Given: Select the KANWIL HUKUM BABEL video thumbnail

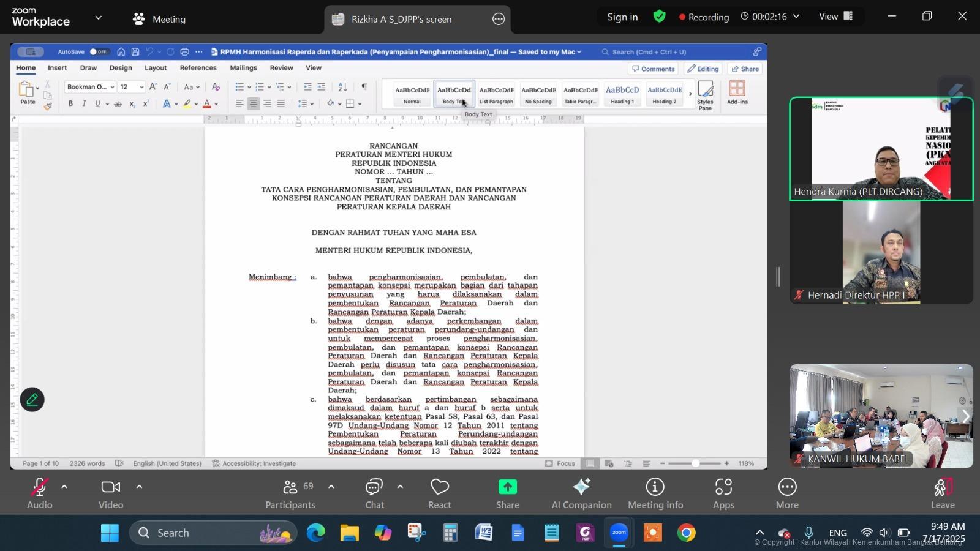Looking at the screenshot, I should point(881,416).
